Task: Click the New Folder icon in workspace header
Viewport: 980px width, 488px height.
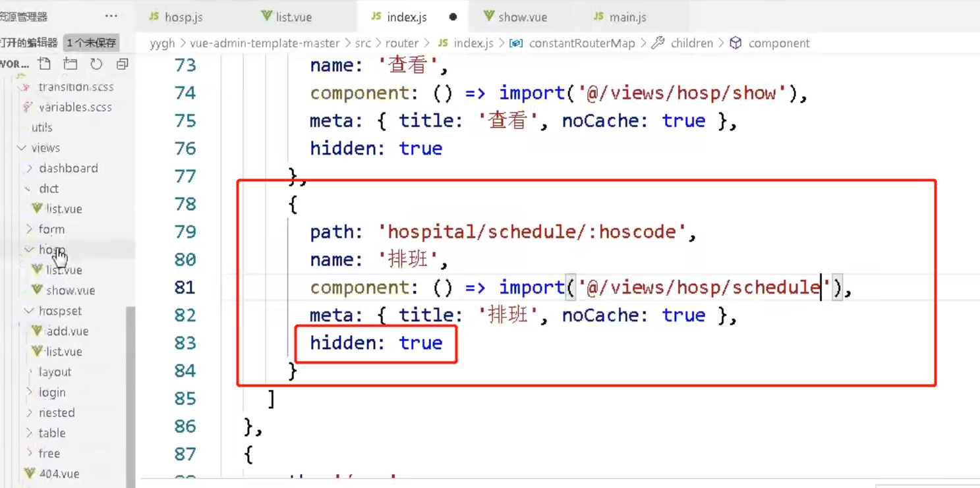Action: [71, 64]
